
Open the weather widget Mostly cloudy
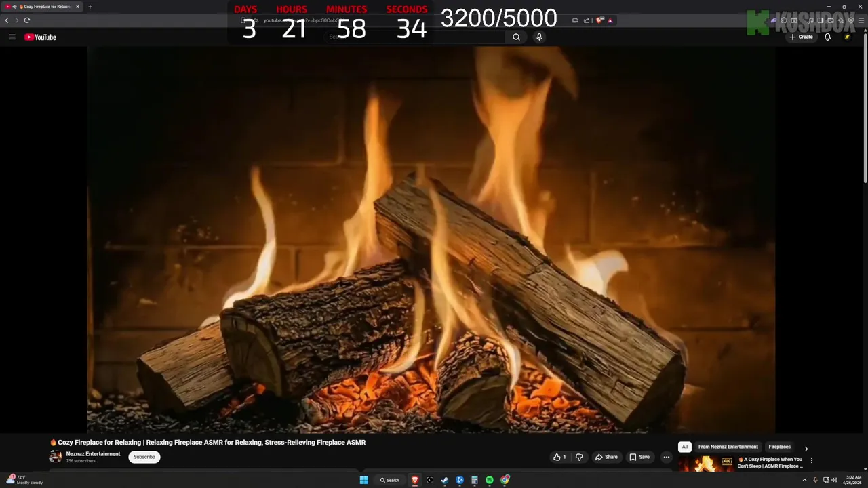point(24,480)
